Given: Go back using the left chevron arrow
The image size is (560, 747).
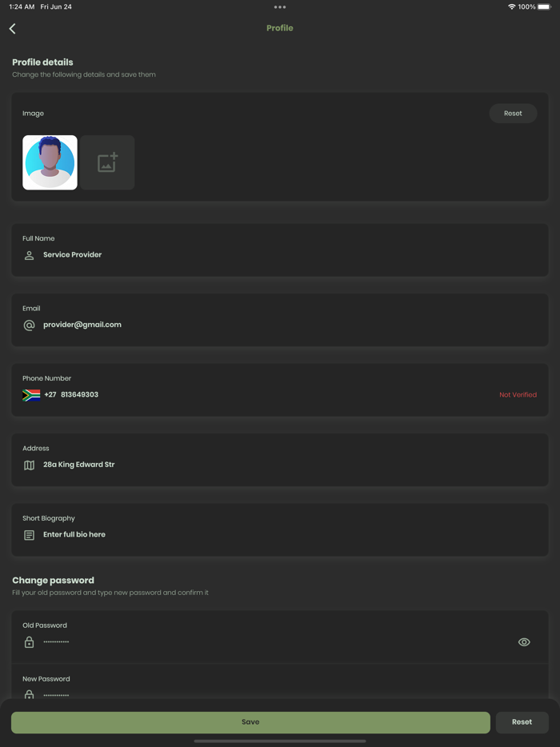Looking at the screenshot, I should pos(12,29).
